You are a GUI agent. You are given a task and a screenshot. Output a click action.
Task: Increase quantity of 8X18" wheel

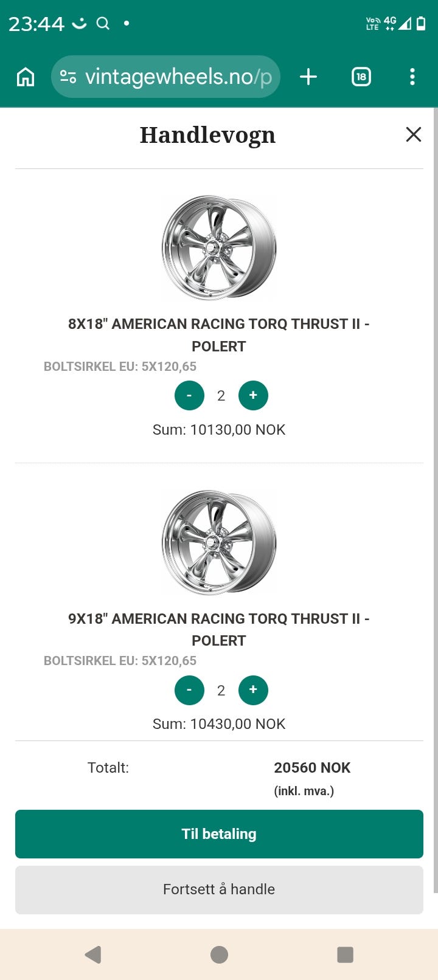click(253, 396)
